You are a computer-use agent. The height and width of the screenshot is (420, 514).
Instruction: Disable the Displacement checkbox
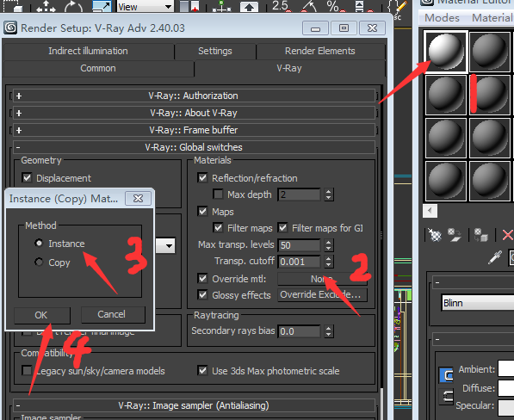27,178
